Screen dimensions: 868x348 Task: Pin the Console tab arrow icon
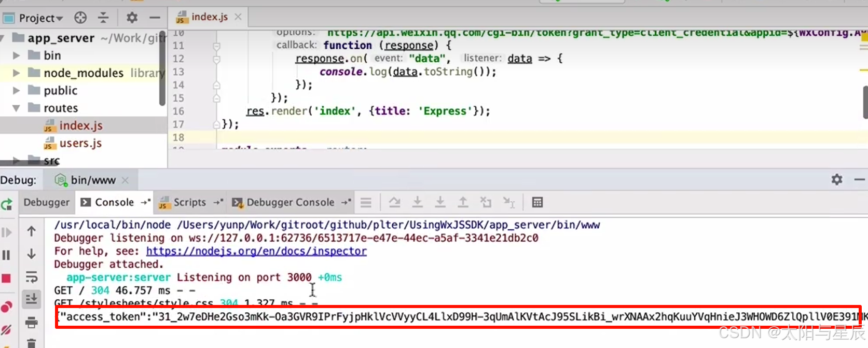point(145,202)
